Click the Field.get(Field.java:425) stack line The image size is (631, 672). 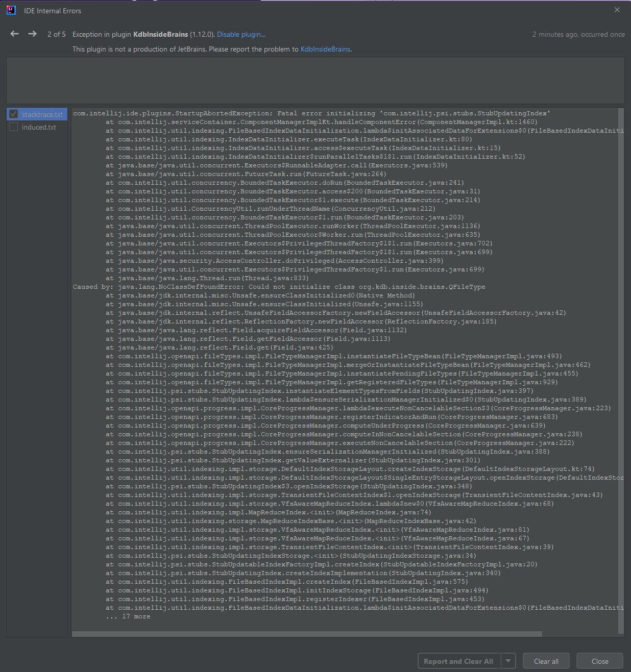(220, 347)
